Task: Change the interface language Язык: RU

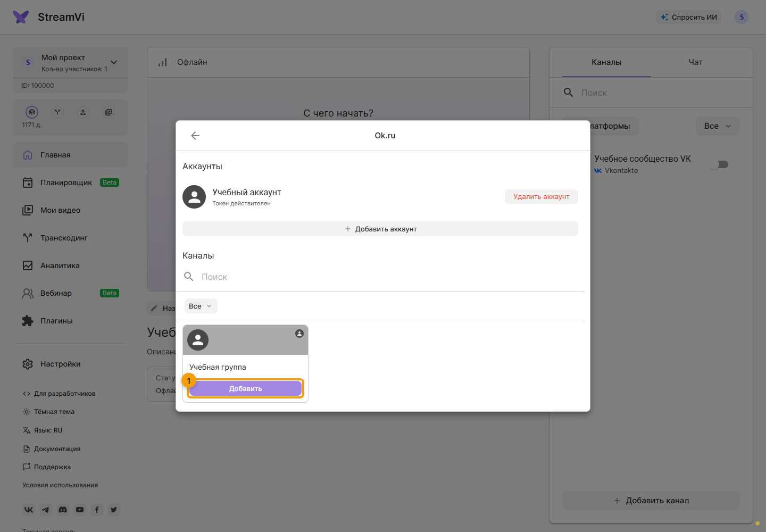Action: (43, 430)
